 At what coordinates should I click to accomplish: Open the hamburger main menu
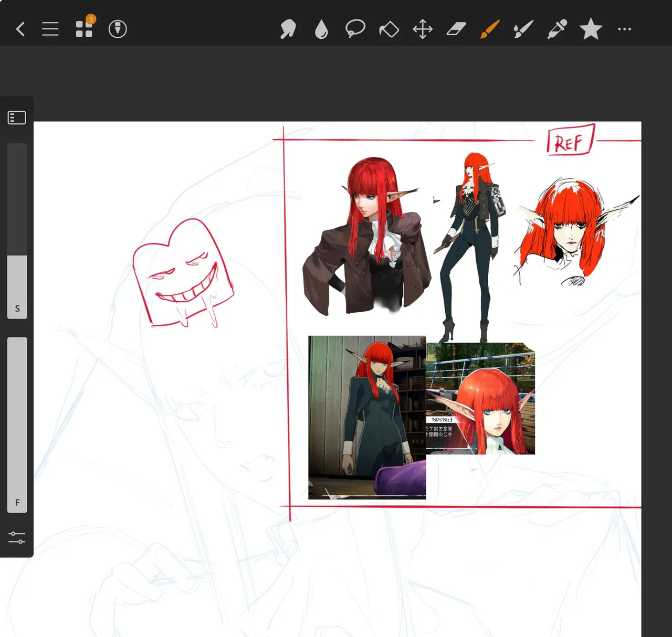(50, 29)
